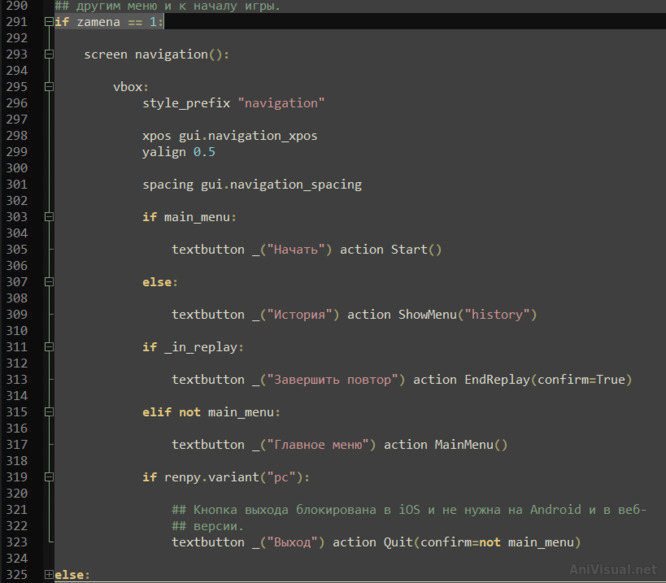This screenshot has width=666, height=583.
Task: Click 'Start()' action text
Action: click(x=416, y=250)
